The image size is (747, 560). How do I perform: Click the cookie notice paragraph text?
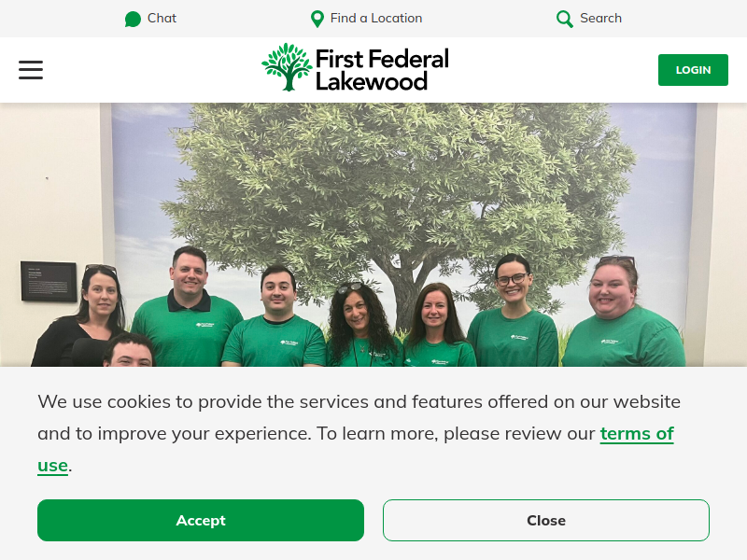(359, 433)
